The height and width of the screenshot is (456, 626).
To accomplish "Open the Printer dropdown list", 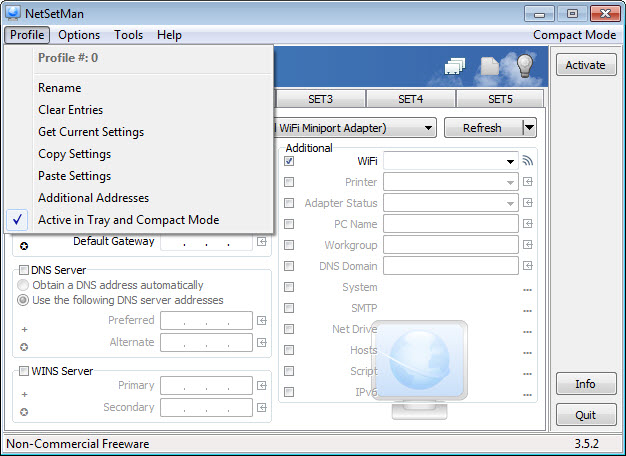I will point(510,182).
